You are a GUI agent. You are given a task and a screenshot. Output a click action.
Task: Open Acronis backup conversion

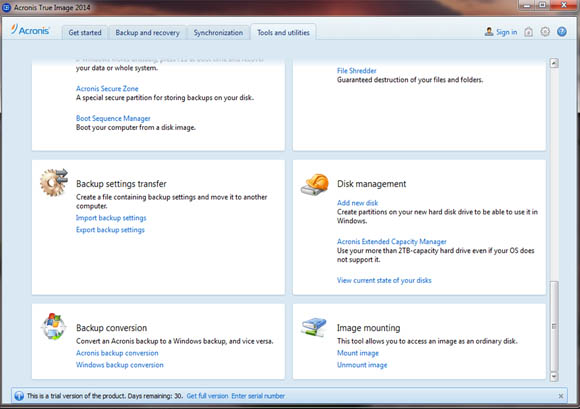tap(117, 353)
